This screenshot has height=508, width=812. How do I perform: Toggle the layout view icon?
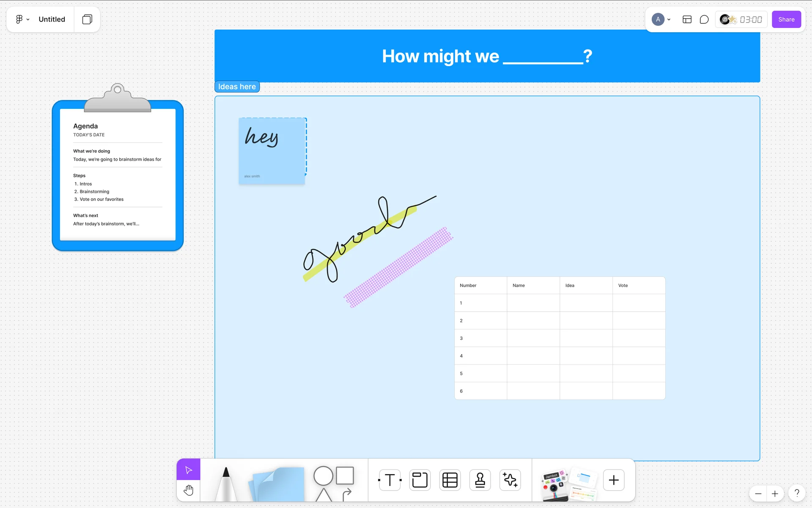tap(687, 19)
